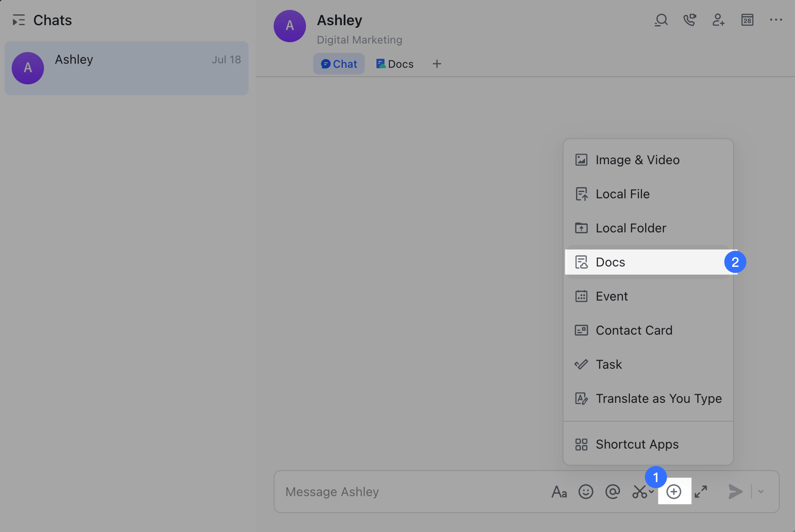Switch to the Docs tab
Viewport: 795px width, 532px height.
click(x=394, y=64)
